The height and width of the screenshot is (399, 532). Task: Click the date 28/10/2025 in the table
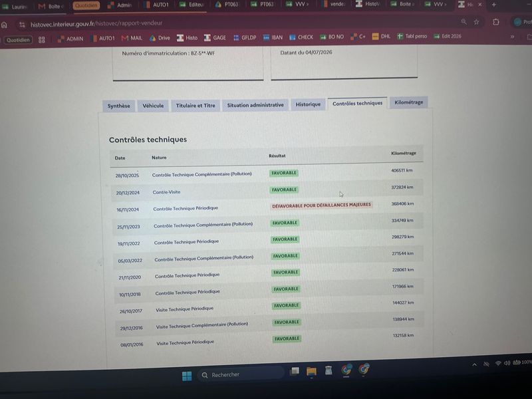point(127,176)
